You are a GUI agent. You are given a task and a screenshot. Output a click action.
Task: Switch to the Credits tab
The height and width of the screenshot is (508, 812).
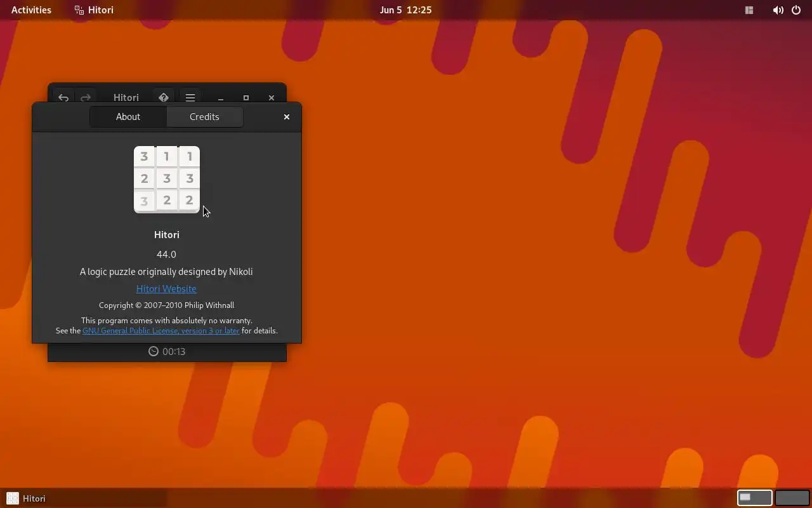pyautogui.click(x=204, y=117)
